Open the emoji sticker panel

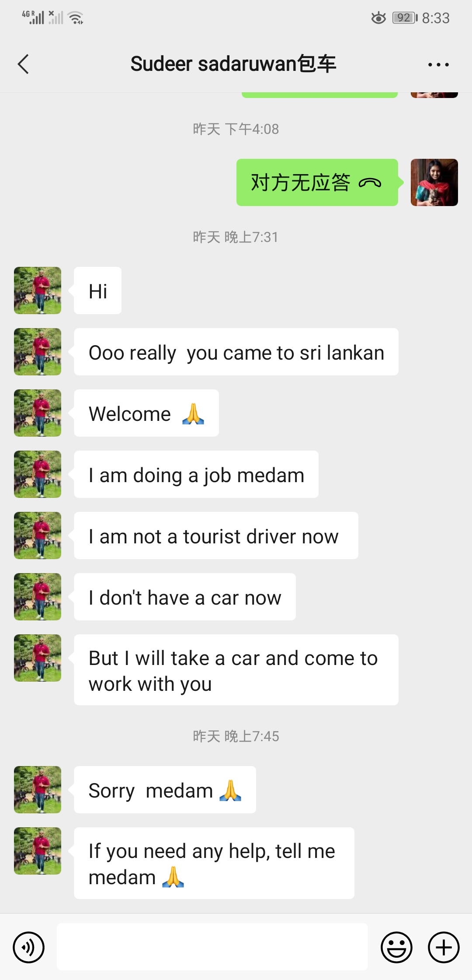tap(396, 947)
